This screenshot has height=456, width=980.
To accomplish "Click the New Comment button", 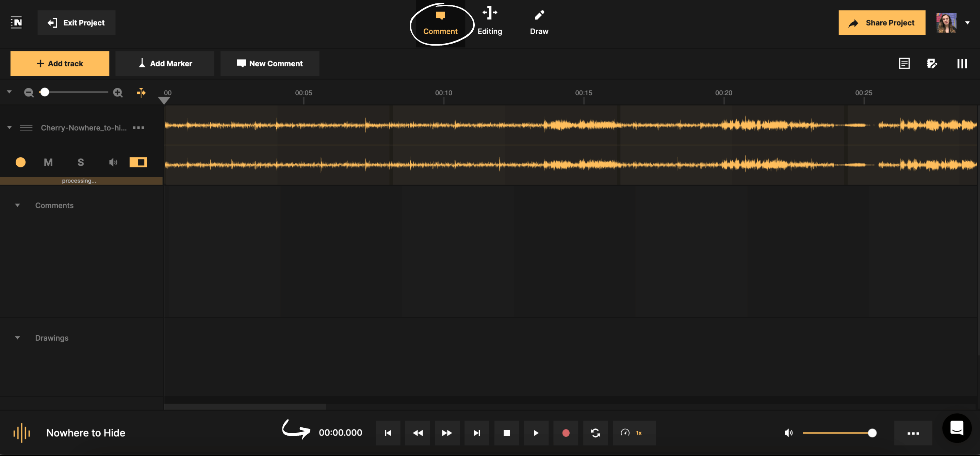I will tap(270, 63).
